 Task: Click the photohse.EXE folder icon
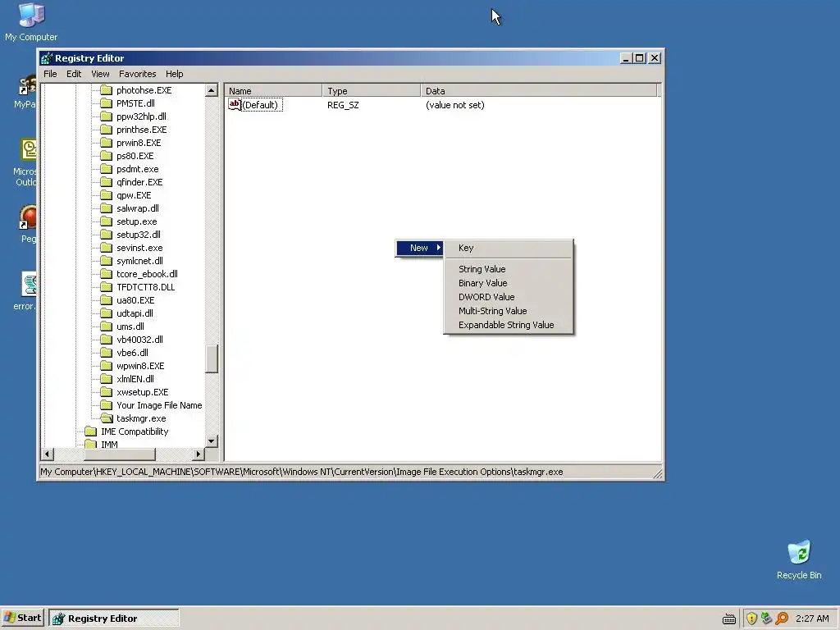click(107, 90)
